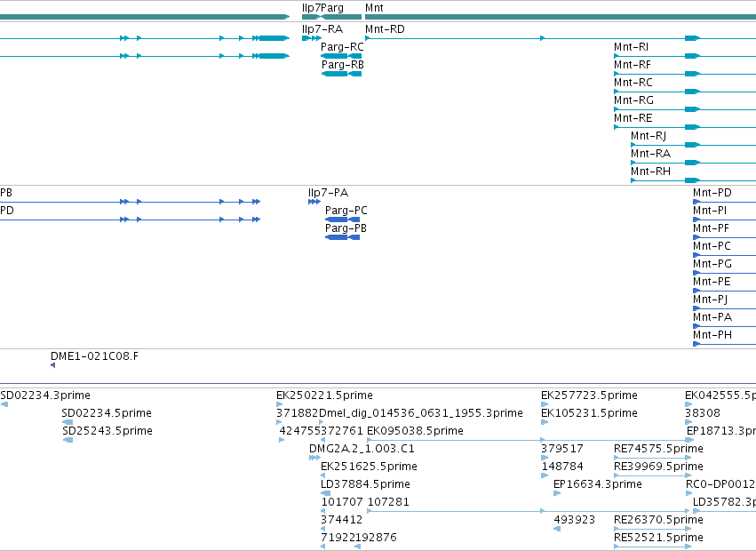
Task: Click the purple DME1-021C08.F feature arrow
Action: pos(52,365)
